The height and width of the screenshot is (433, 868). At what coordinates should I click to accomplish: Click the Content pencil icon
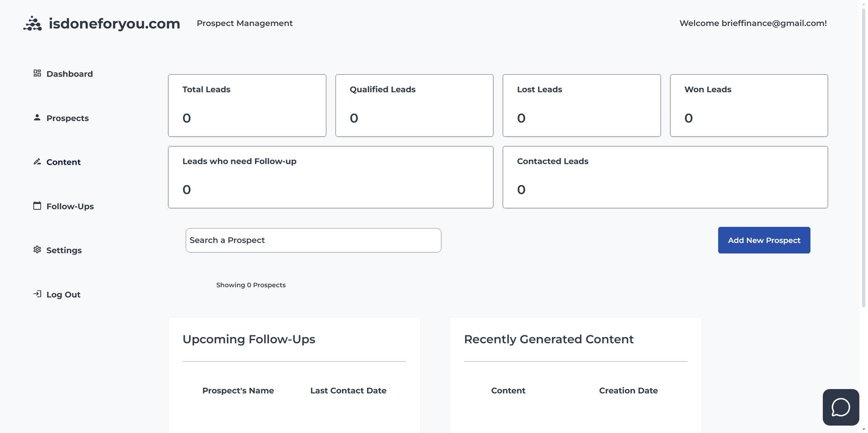37,162
